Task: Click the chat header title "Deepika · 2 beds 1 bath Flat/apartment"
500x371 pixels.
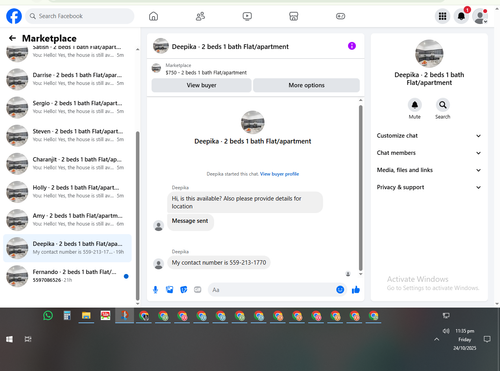Action: point(230,47)
